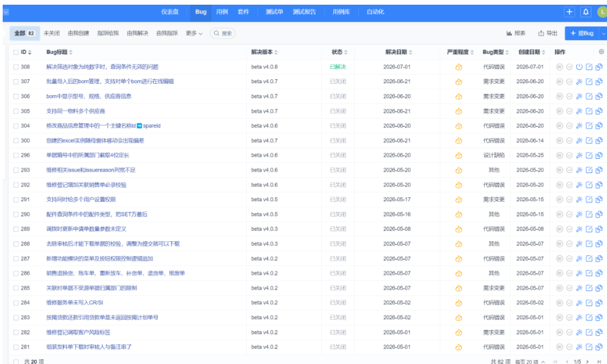Click the 已解决 status of bug 308

pos(338,67)
